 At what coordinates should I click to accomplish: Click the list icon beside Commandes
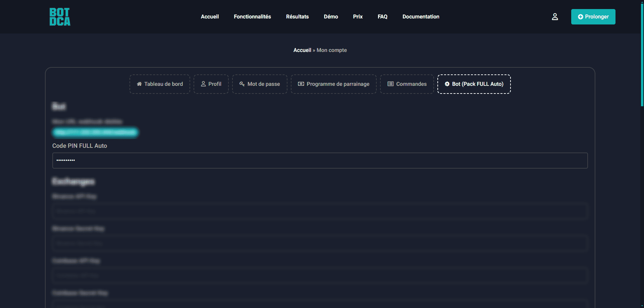tap(390, 84)
